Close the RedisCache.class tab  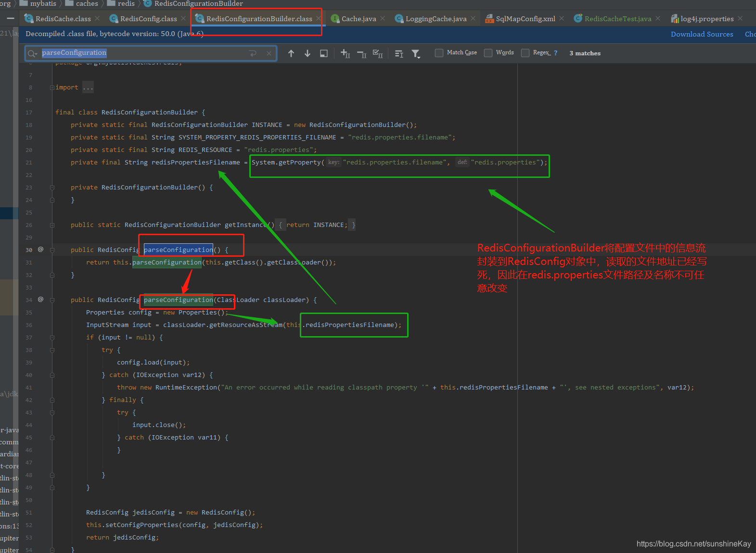pos(97,18)
